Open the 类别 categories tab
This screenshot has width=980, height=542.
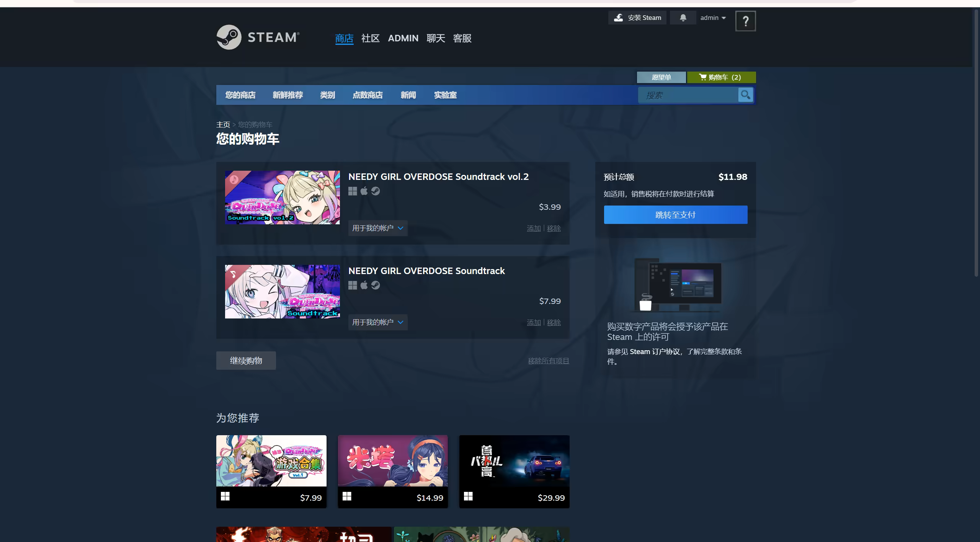tap(327, 95)
